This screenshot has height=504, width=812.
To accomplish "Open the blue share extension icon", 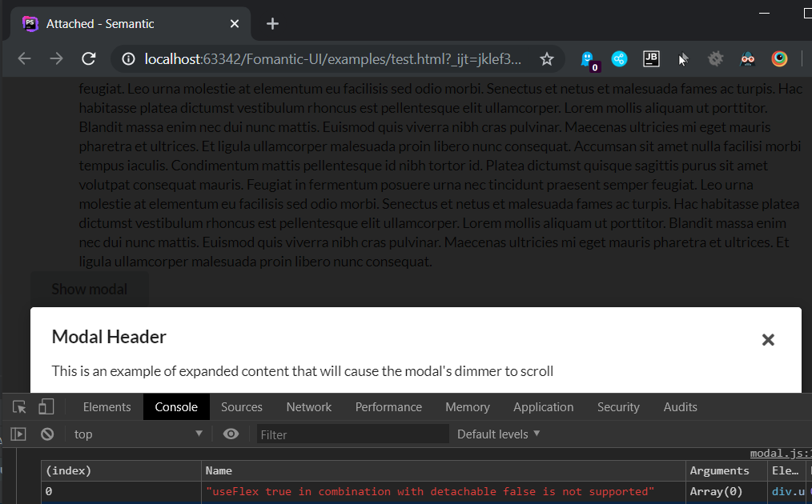I will 619,59.
